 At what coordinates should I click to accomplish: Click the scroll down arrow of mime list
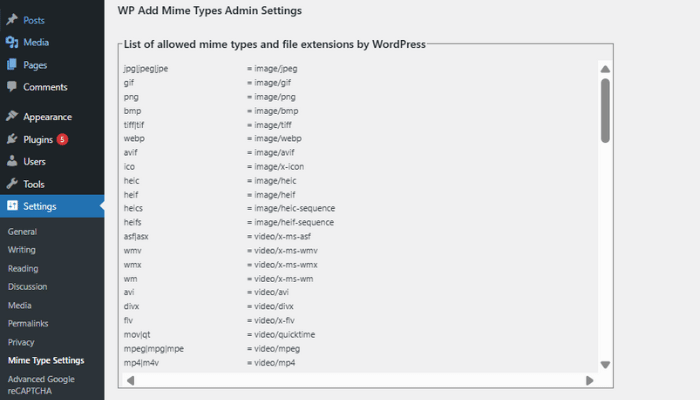(x=605, y=364)
